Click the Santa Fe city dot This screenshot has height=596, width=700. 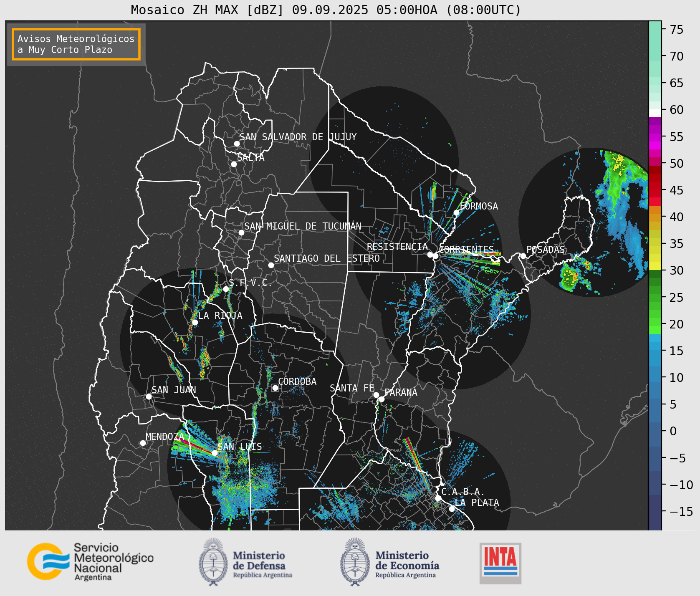click(376, 395)
